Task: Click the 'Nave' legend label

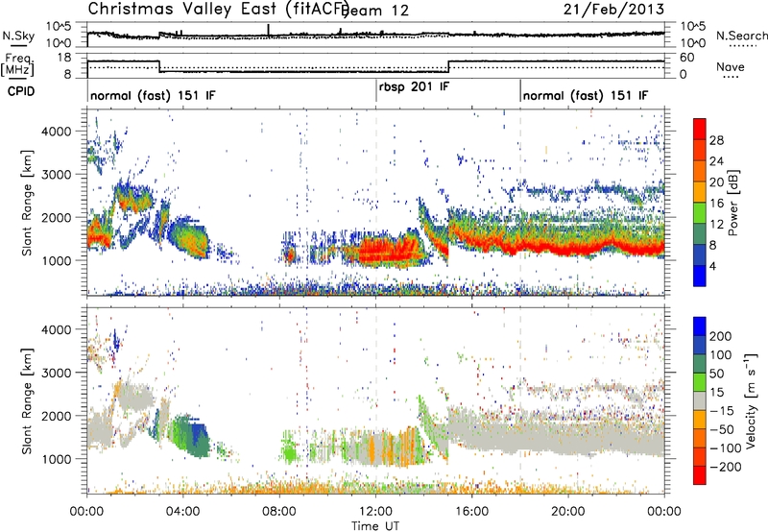Action: (x=731, y=66)
